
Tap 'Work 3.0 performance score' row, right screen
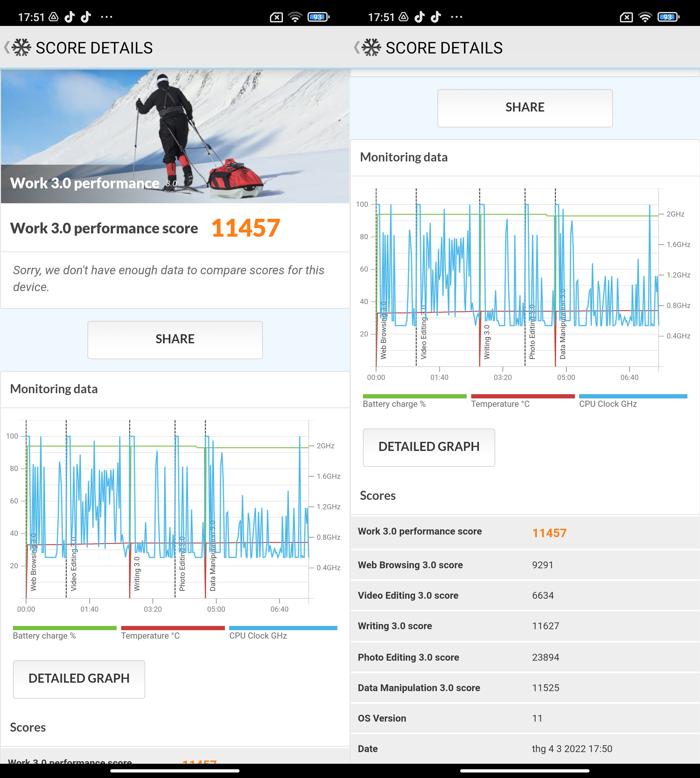(x=525, y=532)
